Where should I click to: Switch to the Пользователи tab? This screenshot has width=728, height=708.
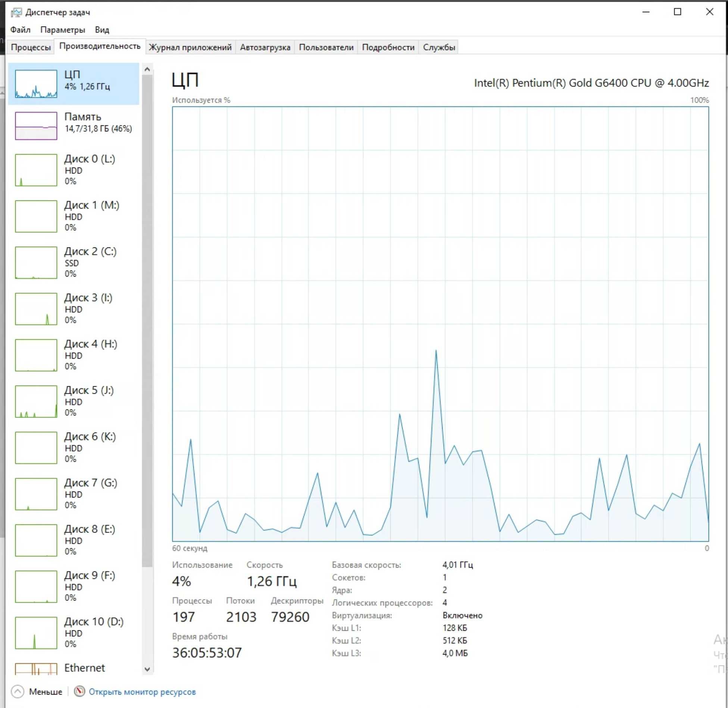(x=326, y=47)
